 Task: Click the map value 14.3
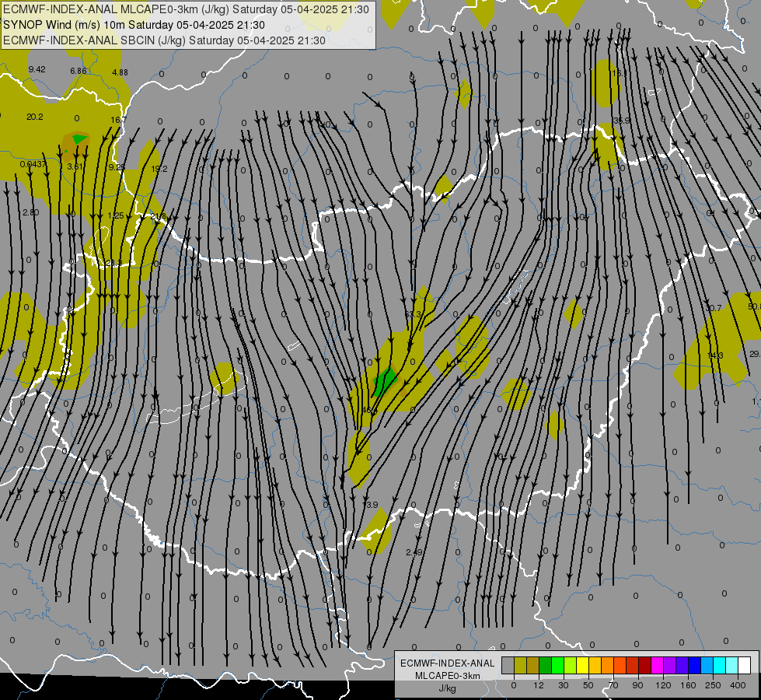(x=715, y=355)
